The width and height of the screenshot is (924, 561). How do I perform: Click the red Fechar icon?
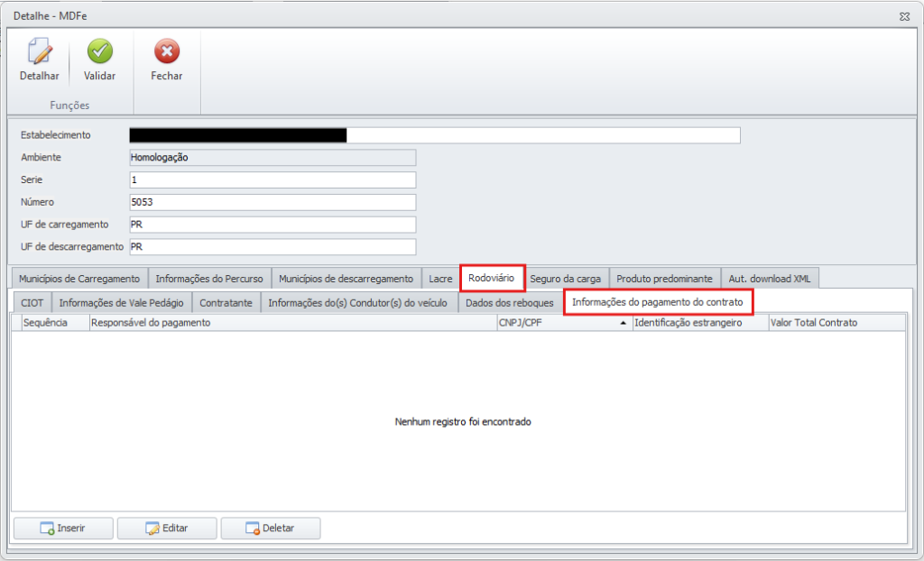pos(166,51)
